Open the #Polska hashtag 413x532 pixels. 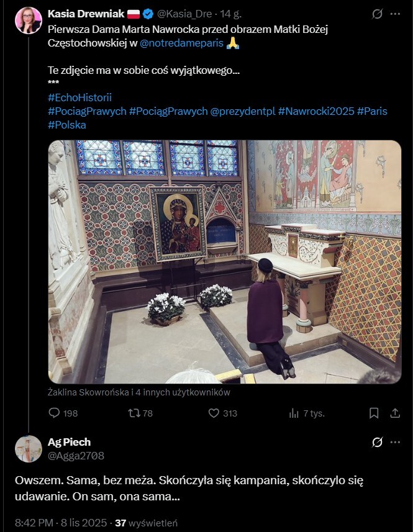(x=67, y=125)
